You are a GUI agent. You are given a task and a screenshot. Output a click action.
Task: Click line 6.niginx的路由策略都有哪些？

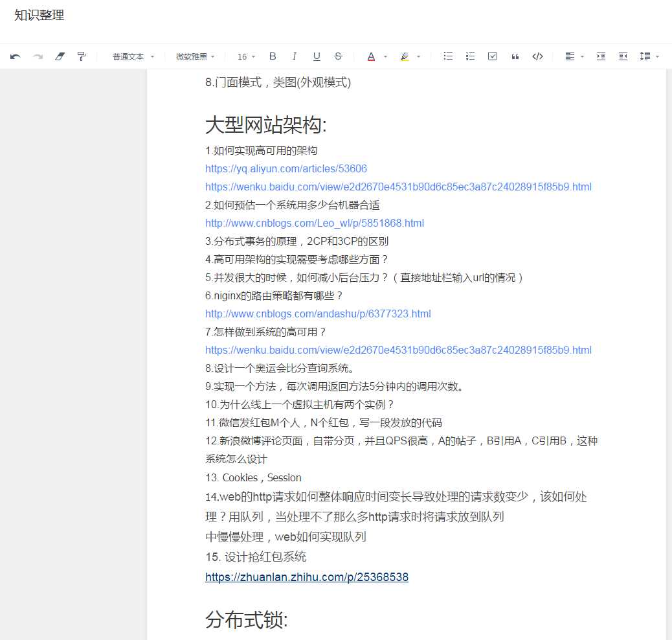(274, 295)
